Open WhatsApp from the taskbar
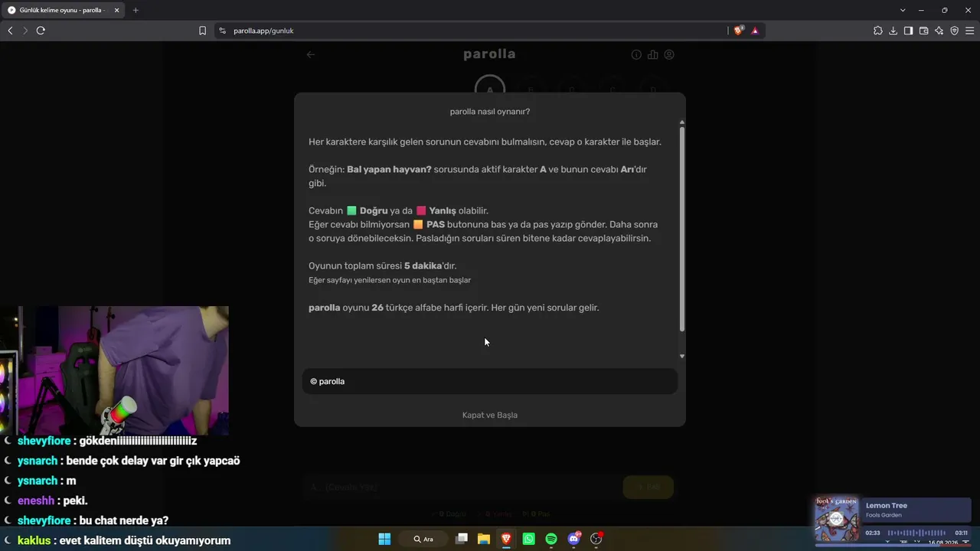This screenshot has width=980, height=551. tap(528, 539)
